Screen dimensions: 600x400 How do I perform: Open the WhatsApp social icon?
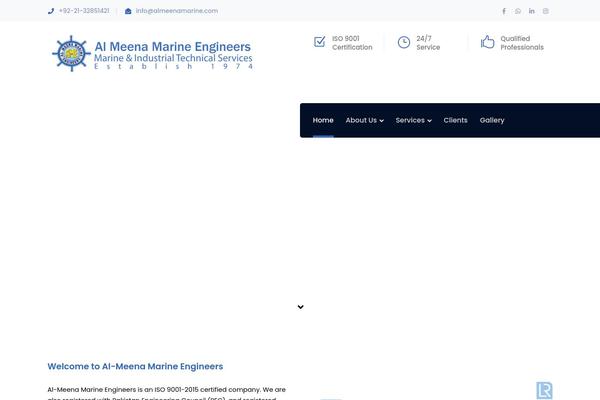[518, 11]
